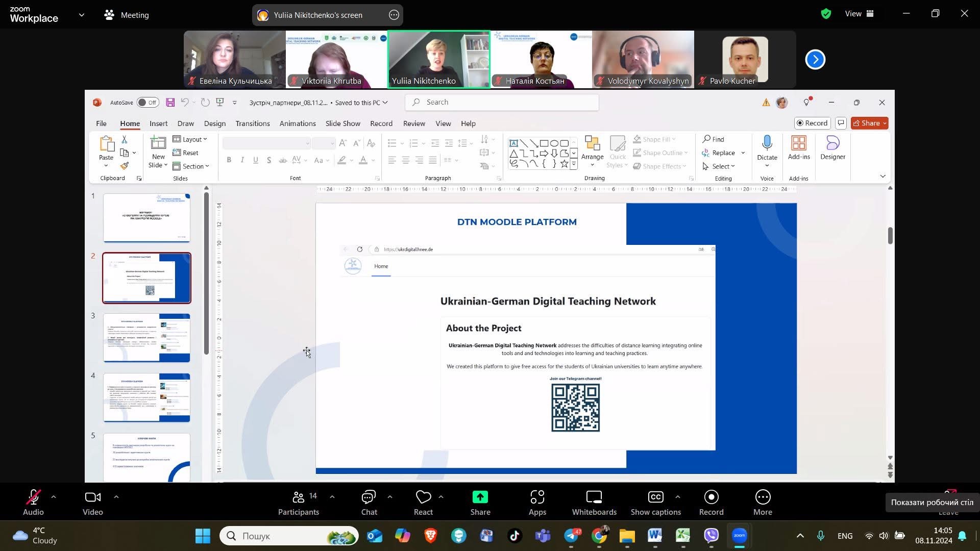
Task: Open Google Chrome from the taskbar
Action: (599, 536)
